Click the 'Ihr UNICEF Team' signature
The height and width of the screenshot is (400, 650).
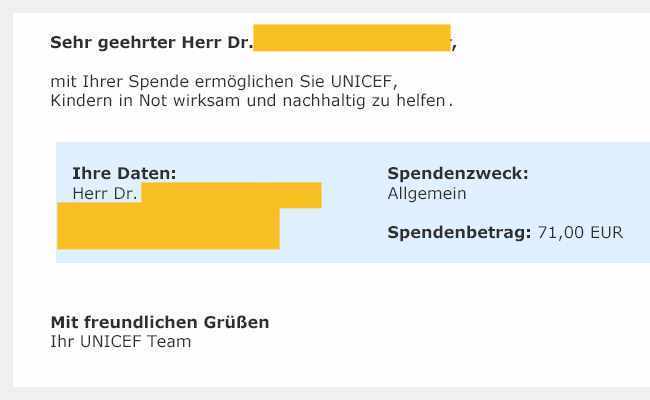[x=121, y=342]
